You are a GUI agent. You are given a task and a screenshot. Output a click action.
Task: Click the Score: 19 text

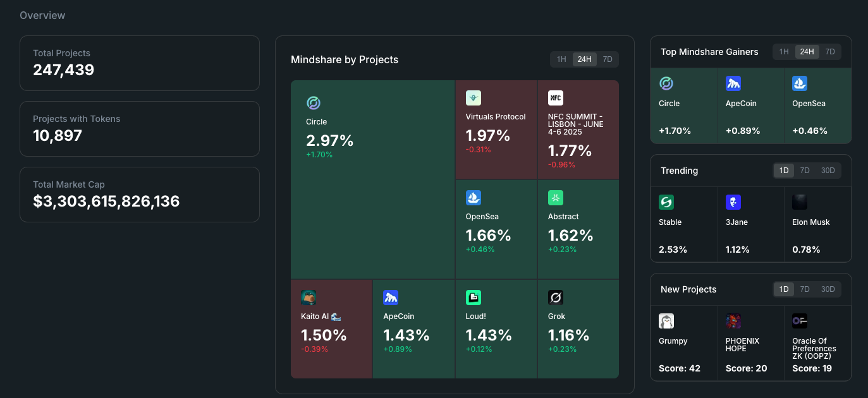pos(812,368)
